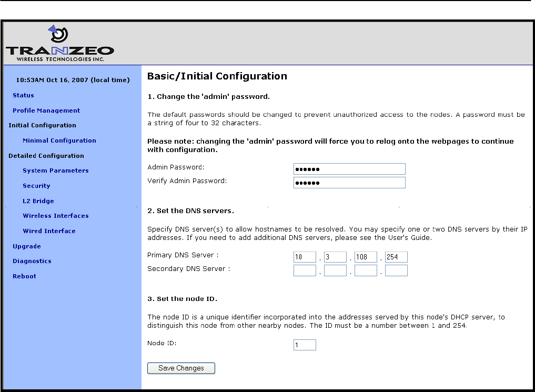Click the 'Initial Configuration' sidebar heading
Viewport: 535px width, 392px height.
42,125
